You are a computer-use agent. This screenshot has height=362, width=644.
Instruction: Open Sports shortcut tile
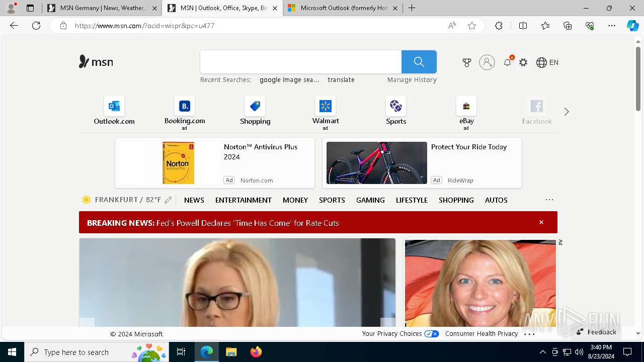click(396, 111)
